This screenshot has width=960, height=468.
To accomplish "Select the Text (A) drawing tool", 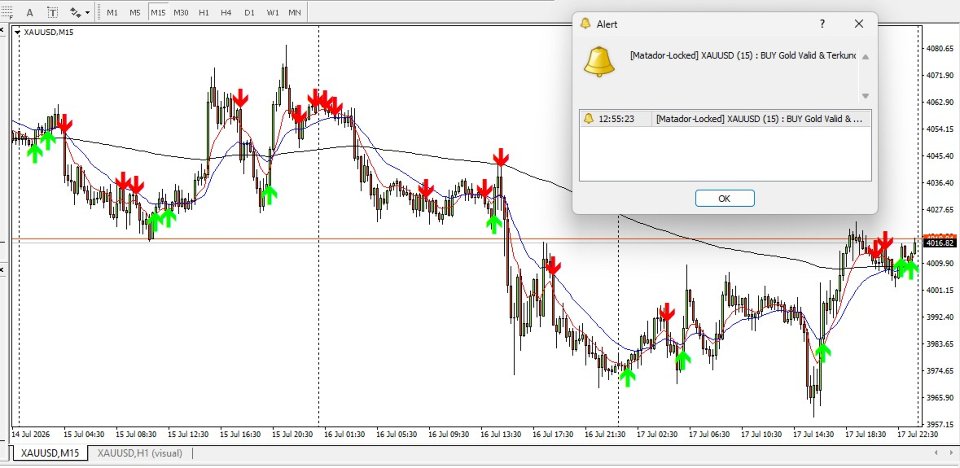I will click(x=30, y=12).
